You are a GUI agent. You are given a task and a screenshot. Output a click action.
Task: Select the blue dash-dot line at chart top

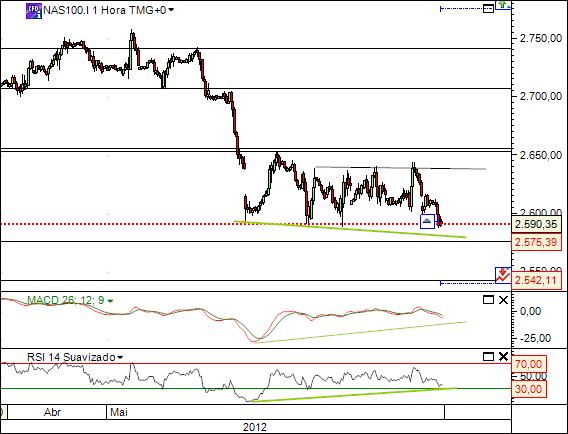tap(462, 8)
